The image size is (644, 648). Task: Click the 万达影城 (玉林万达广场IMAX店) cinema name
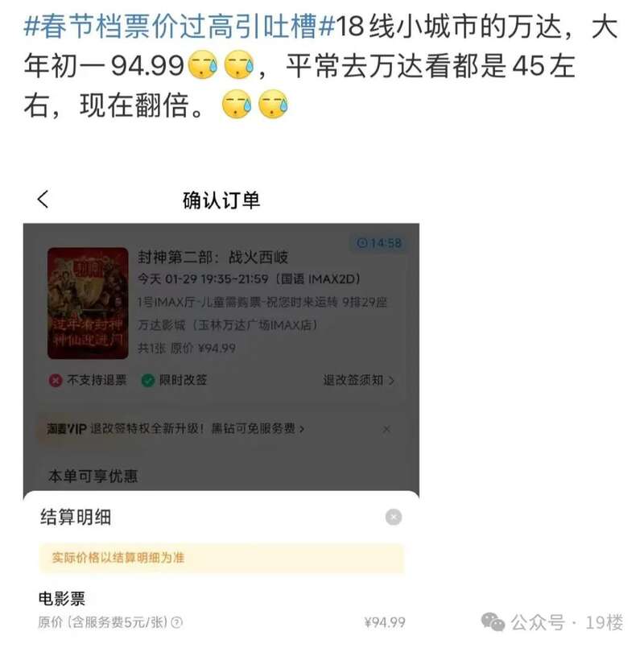point(228,325)
